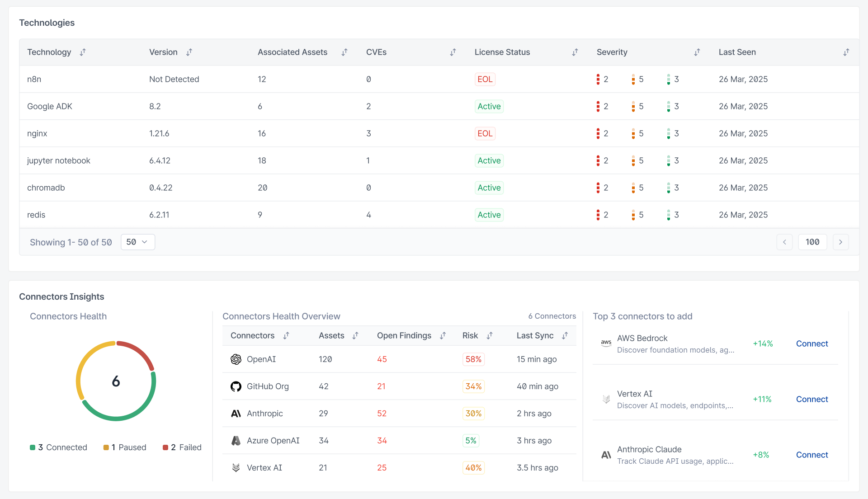This screenshot has height=499, width=868.
Task: Sort by Severity column icon
Action: [x=697, y=52]
